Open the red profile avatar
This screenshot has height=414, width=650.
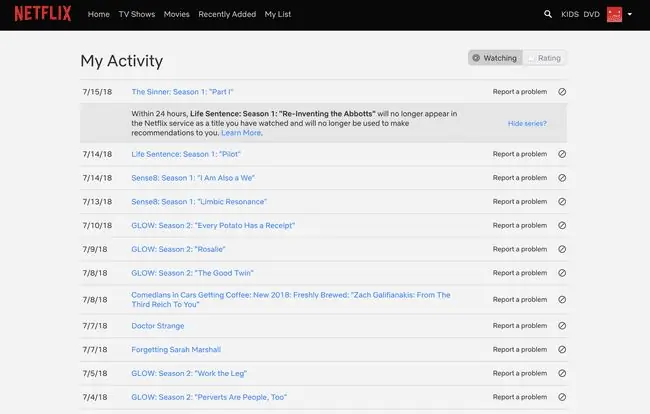(x=614, y=14)
